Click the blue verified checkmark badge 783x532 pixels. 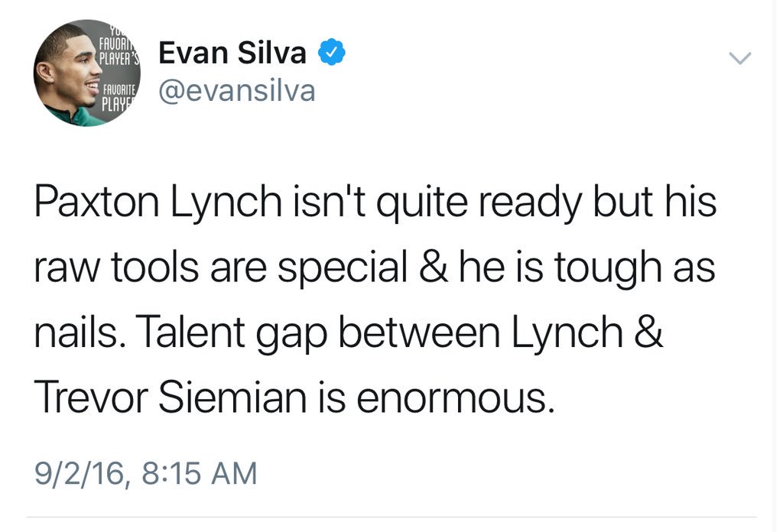coord(332,52)
